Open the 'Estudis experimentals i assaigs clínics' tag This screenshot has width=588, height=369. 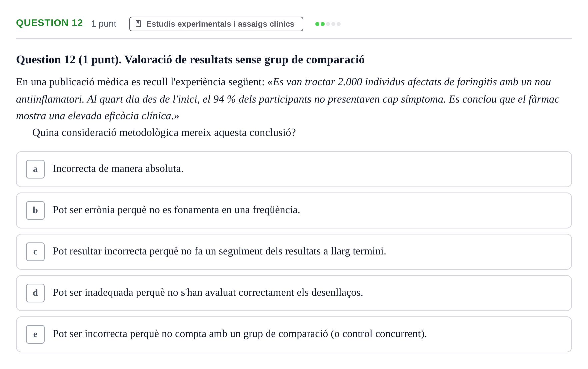click(216, 24)
